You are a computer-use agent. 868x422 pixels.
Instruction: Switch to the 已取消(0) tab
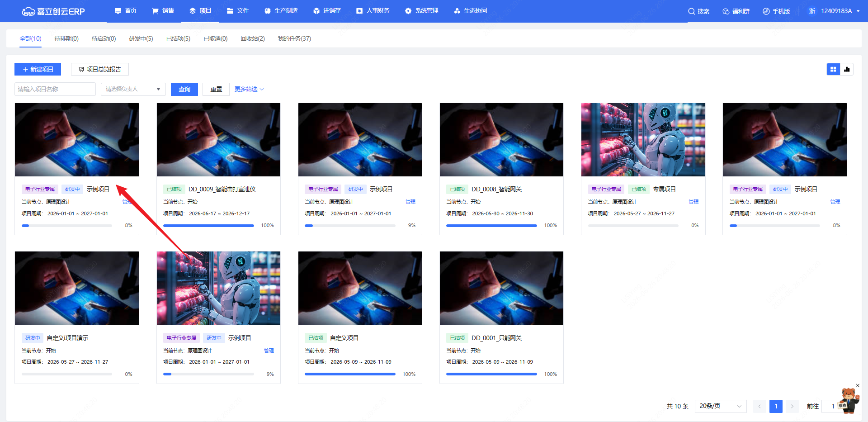point(216,38)
